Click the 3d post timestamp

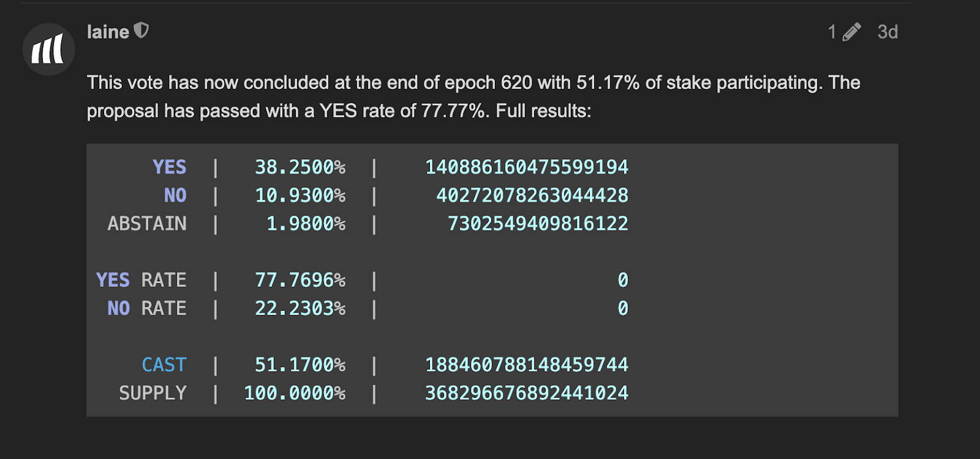coord(888,32)
